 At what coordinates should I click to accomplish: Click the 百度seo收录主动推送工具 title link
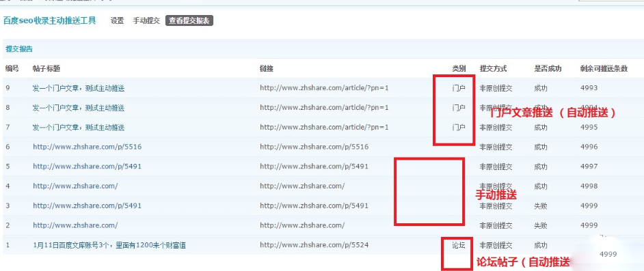click(50, 20)
